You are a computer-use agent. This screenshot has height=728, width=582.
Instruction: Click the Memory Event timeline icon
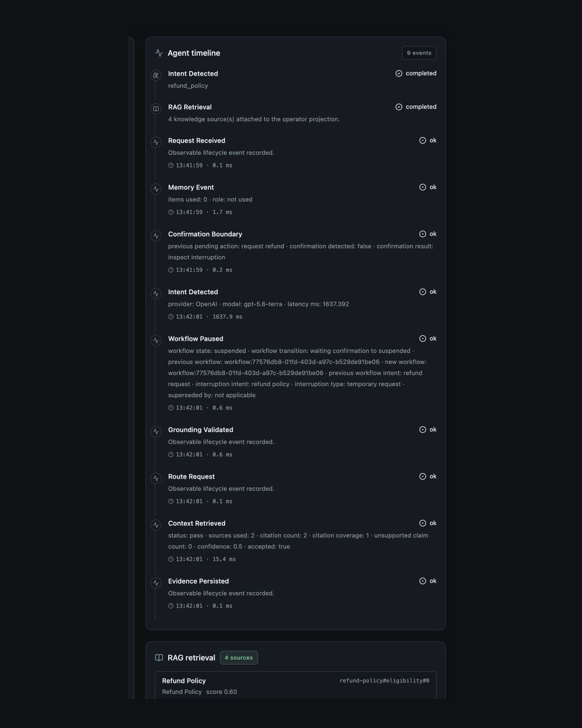156,189
